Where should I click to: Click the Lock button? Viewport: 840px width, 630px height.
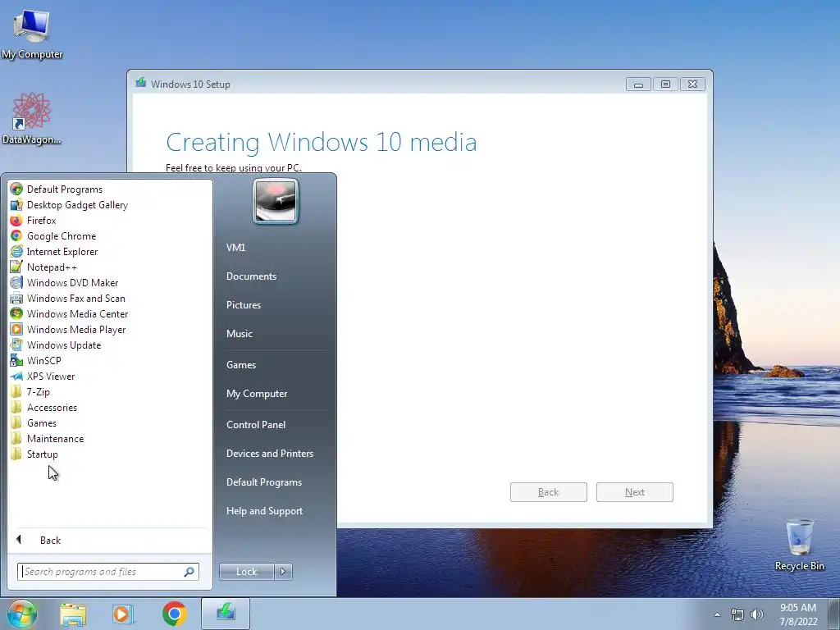tap(246, 572)
